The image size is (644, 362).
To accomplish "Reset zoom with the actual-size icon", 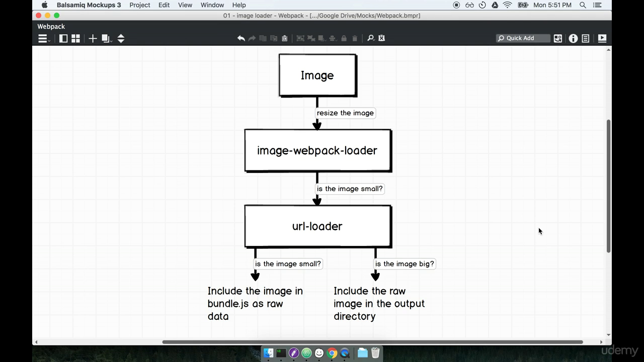I will click(x=381, y=38).
